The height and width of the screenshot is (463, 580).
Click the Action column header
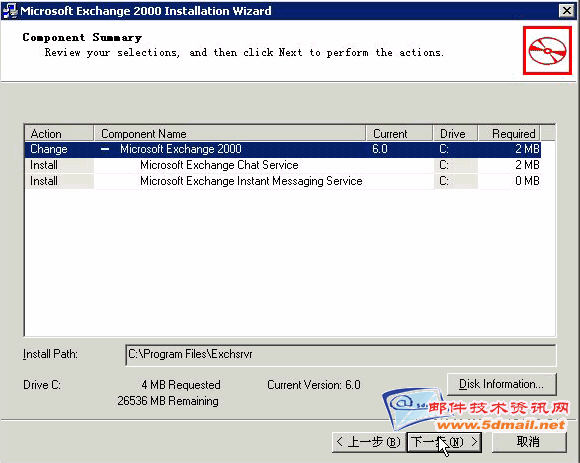pos(59,134)
